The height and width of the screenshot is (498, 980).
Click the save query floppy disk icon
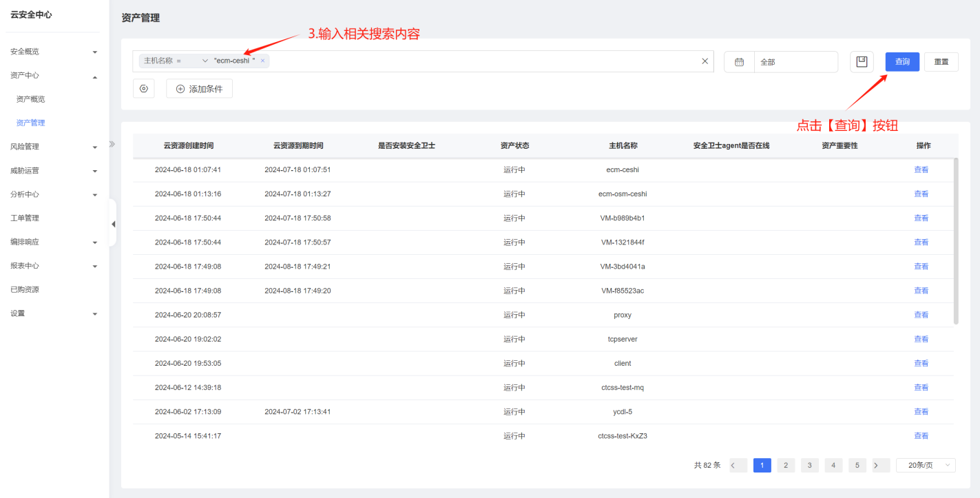862,61
